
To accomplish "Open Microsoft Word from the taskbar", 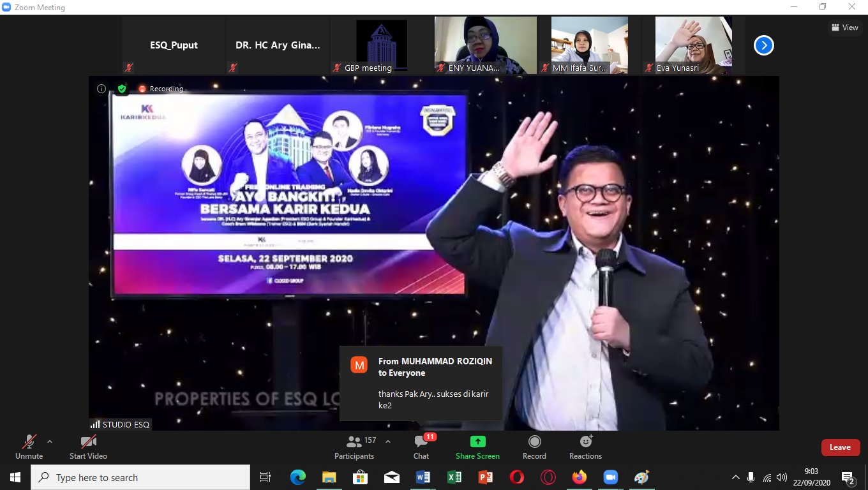I will tap(423, 477).
